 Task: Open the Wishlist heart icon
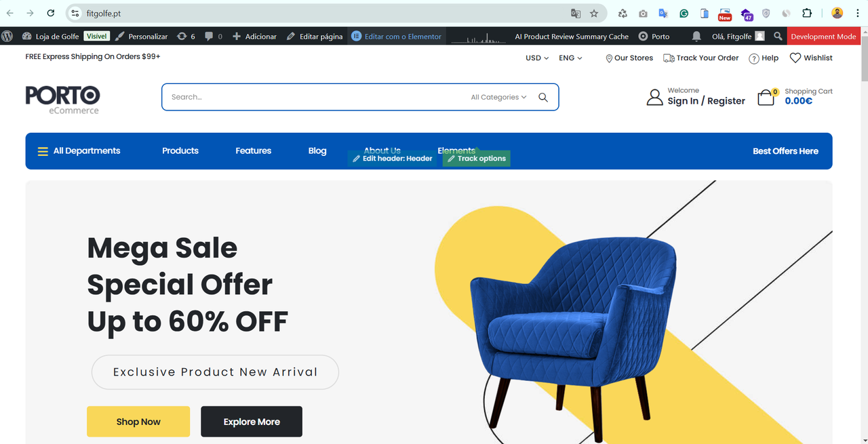pyautogui.click(x=795, y=58)
